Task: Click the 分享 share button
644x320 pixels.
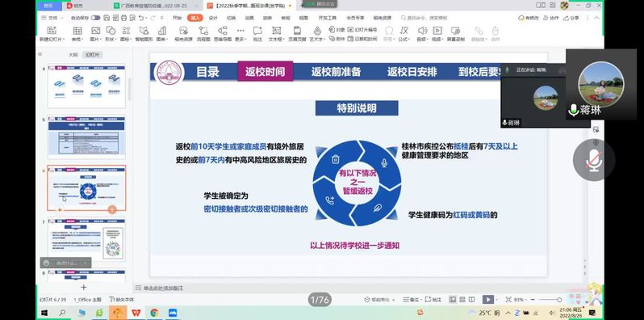Action: [x=571, y=18]
